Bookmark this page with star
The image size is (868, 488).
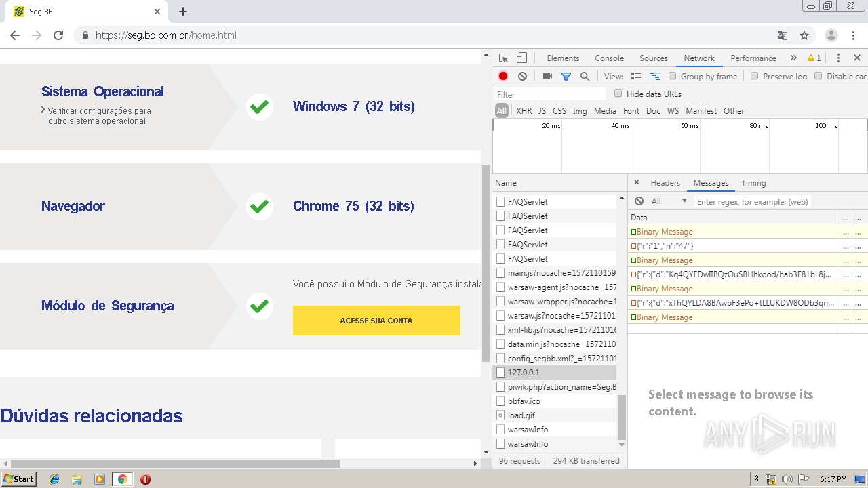coord(804,35)
